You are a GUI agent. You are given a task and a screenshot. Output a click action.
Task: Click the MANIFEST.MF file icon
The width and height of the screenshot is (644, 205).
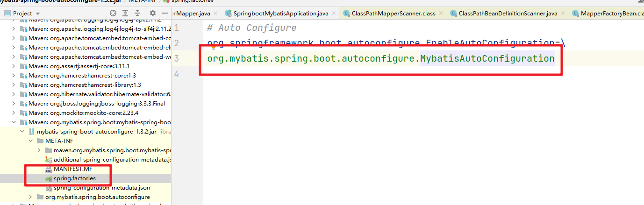48,169
